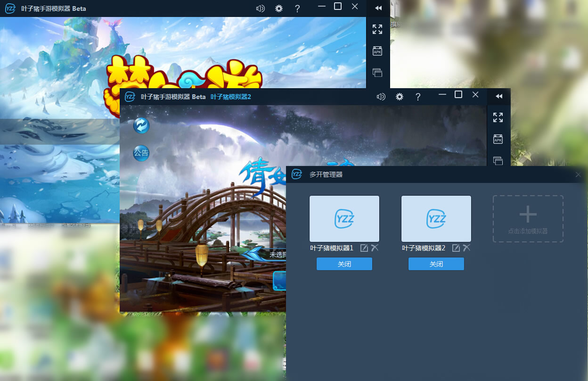Viewport: 588px width, 381px height.
Task: Close the back emulator window
Action: coord(355,6)
